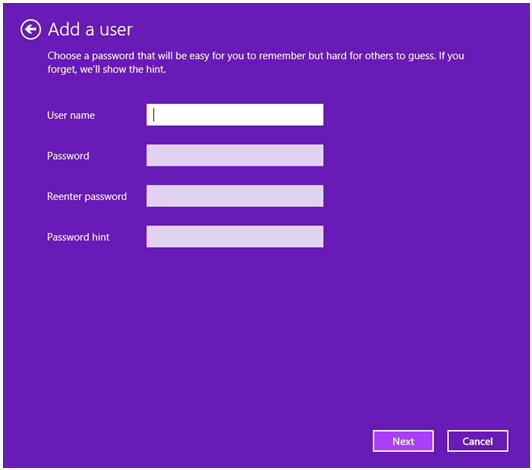Click the 'User name' label text
The image size is (532, 470).
pyautogui.click(x=71, y=115)
